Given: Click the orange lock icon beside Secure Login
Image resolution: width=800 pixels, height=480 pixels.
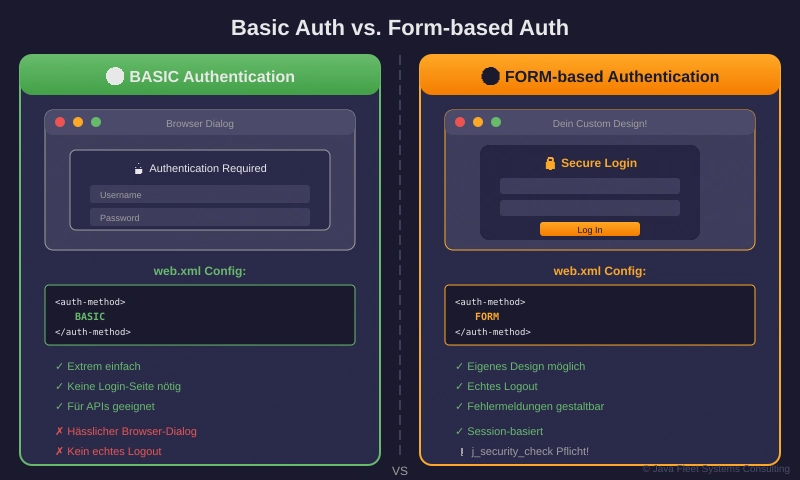Looking at the screenshot, I should pos(550,163).
